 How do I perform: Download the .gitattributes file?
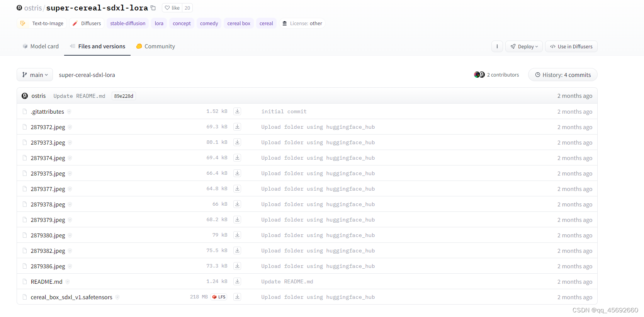237,111
